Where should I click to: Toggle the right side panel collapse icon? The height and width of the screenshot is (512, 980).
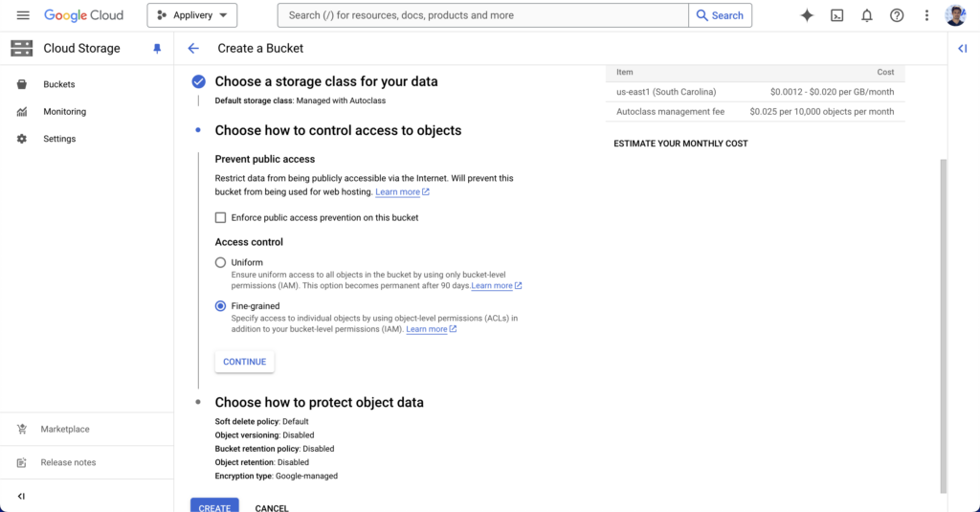[963, 48]
